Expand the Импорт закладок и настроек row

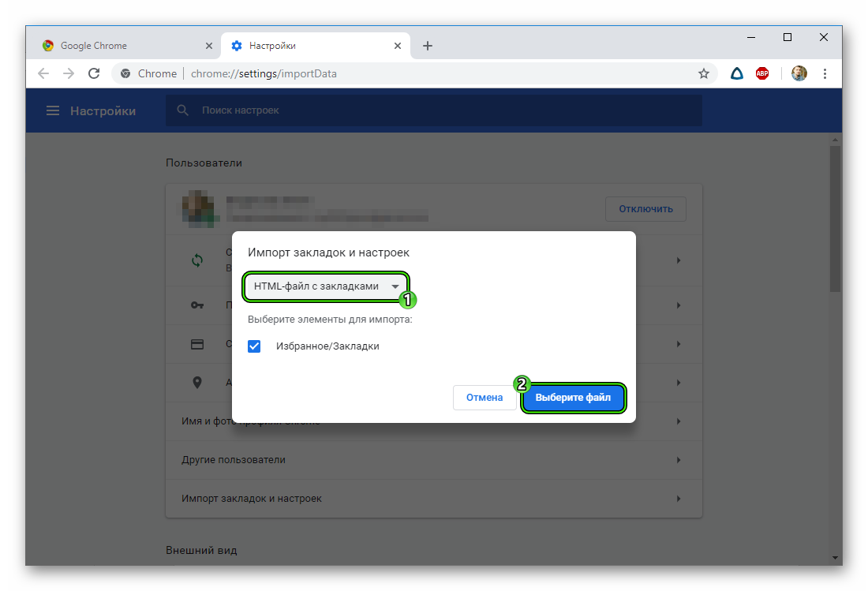pyautogui.click(x=433, y=499)
